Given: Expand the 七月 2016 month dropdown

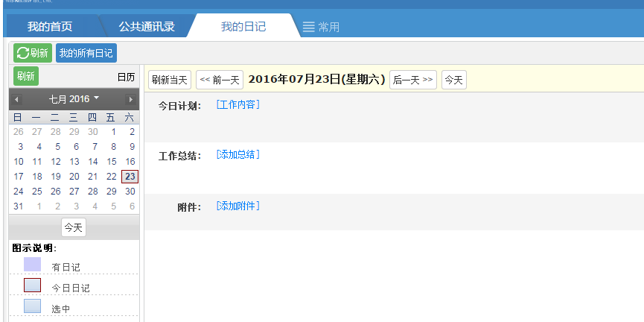Looking at the screenshot, I should (74, 99).
